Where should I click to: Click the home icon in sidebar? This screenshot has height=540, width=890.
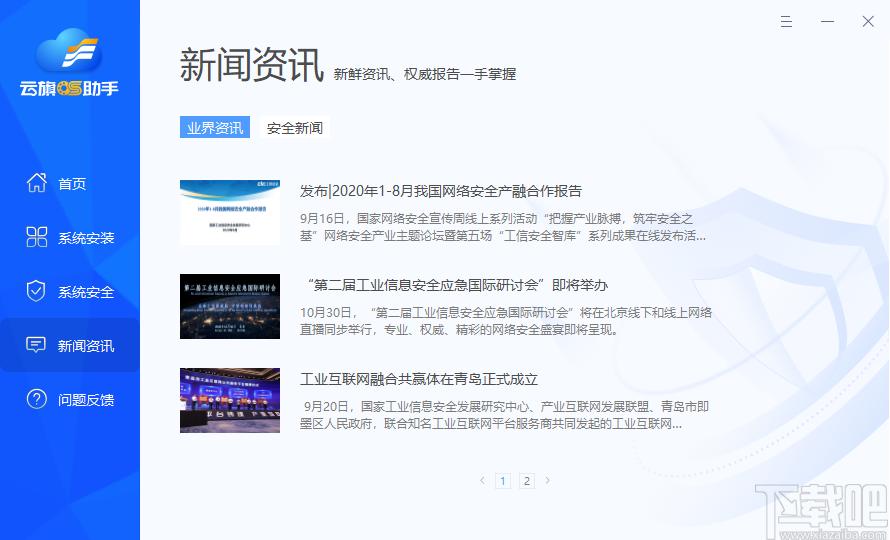[x=36, y=183]
